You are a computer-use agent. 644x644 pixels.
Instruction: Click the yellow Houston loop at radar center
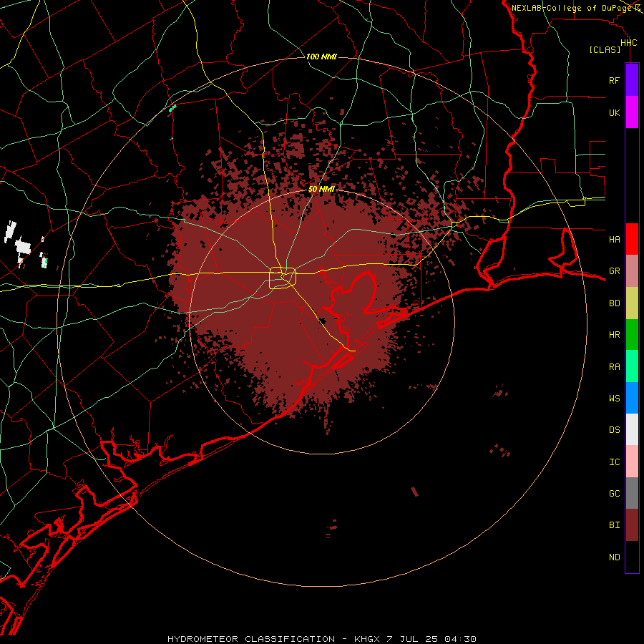point(283,278)
